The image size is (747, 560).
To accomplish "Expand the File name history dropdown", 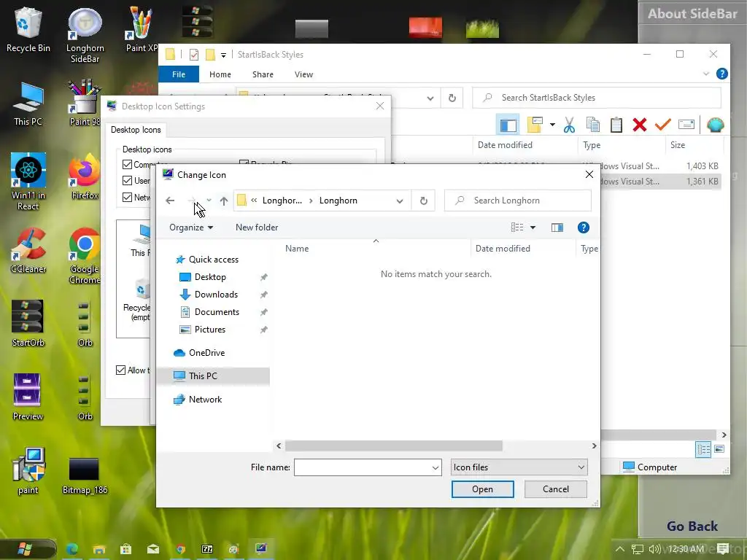I will [435, 467].
